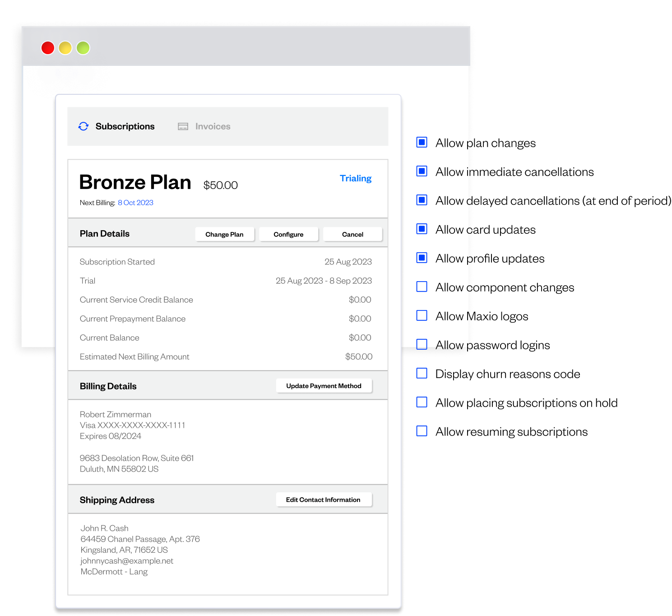Enable the unchecked 'Allow M' checkbox
Viewport: 672px width, 616px height.
[422, 315]
